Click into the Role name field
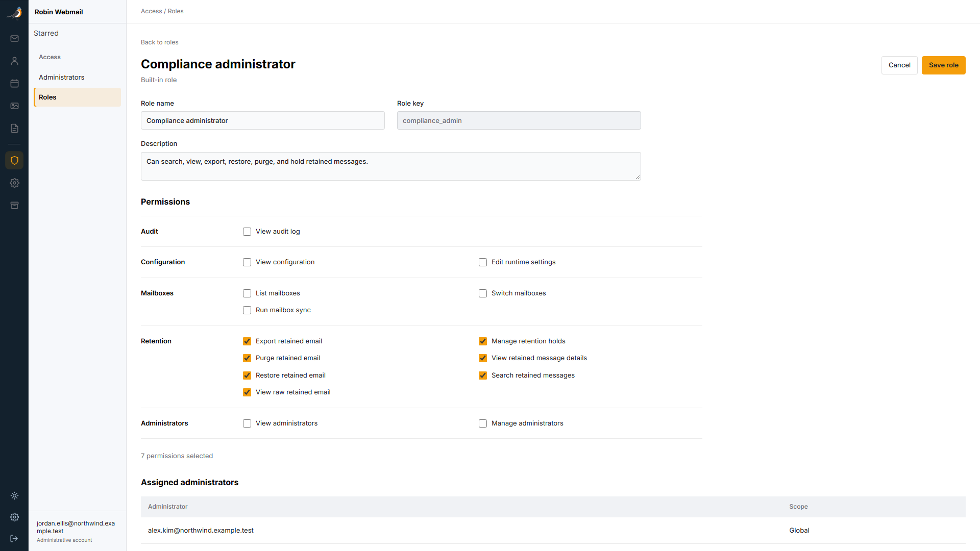The width and height of the screenshot is (980, 551). [x=263, y=120]
